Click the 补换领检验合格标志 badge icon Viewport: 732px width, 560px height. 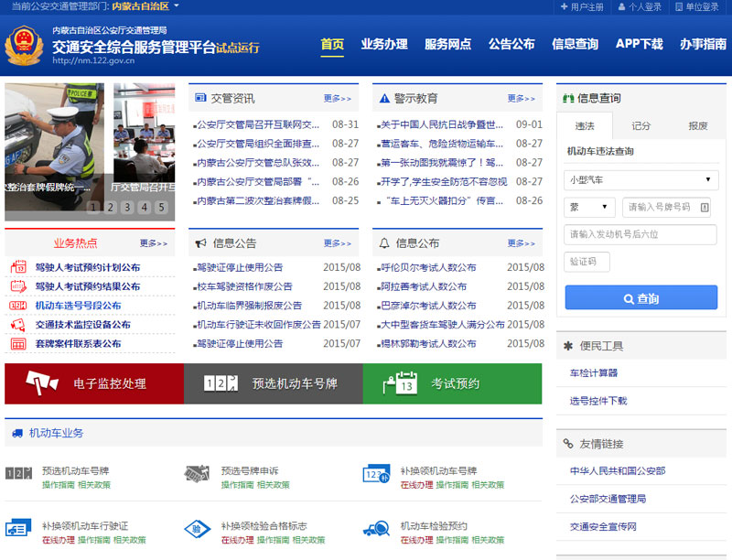[197, 527]
